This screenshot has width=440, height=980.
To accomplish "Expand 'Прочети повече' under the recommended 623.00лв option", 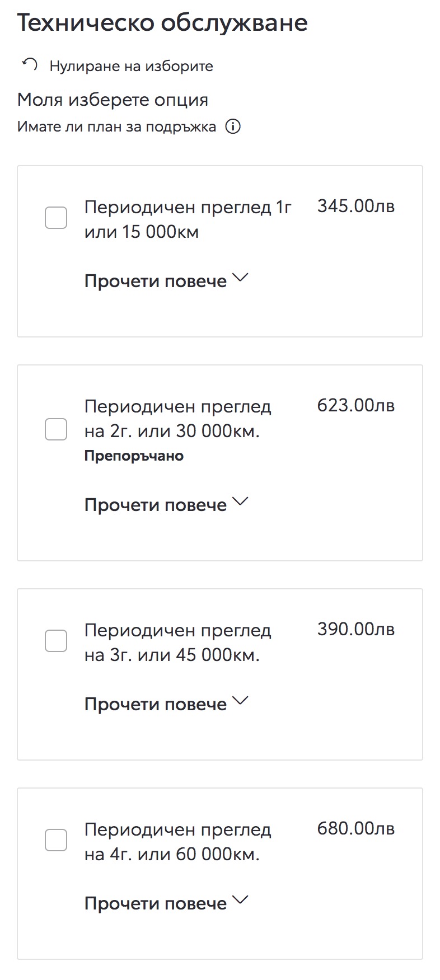I will click(156, 505).
